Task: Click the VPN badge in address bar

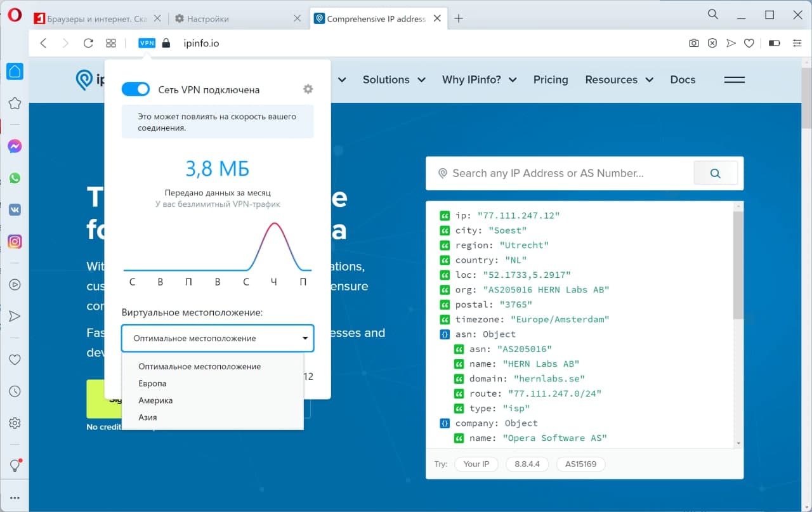Action: click(147, 43)
